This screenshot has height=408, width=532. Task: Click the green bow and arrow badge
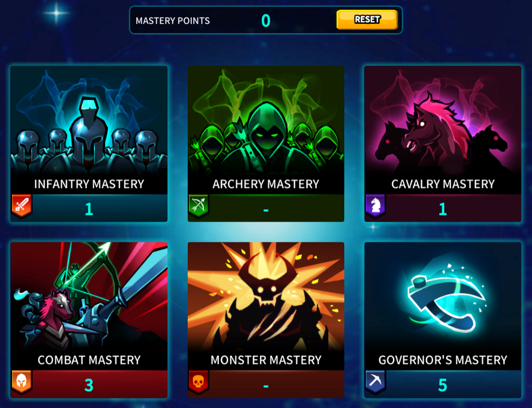click(x=199, y=205)
